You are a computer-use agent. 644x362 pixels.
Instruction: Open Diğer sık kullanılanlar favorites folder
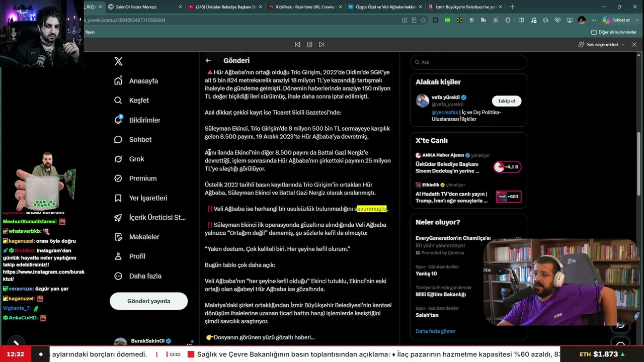pos(614,32)
